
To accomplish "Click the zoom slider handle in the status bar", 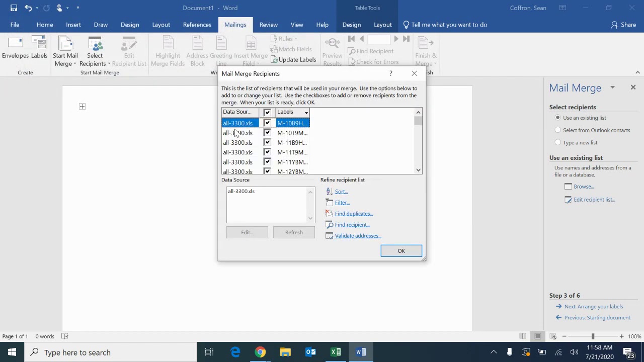I will [x=593, y=336].
